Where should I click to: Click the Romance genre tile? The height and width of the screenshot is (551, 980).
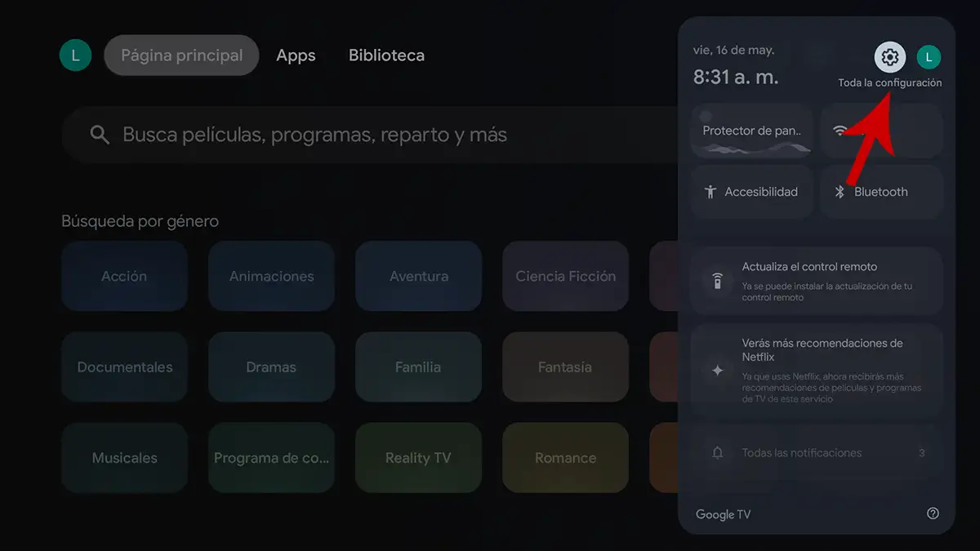point(565,458)
